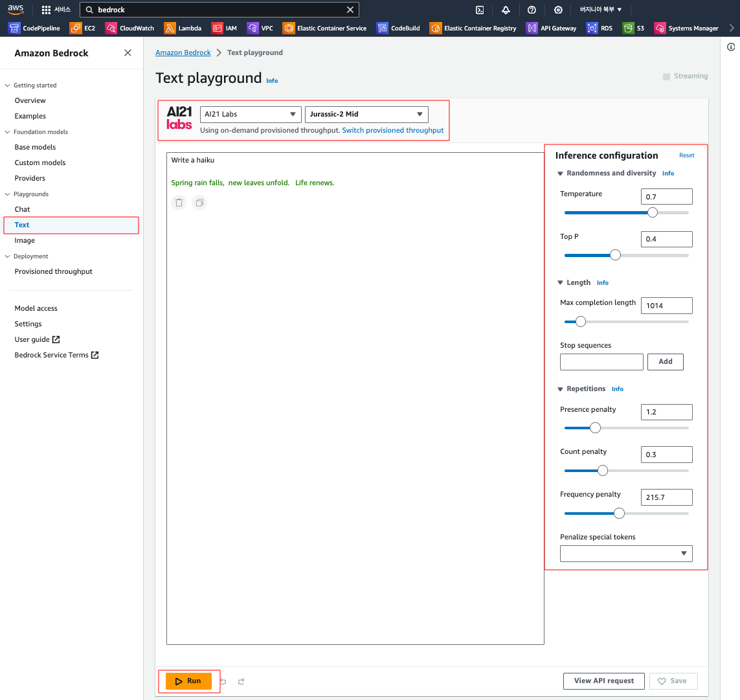740x700 pixels.
Task: Open the Systems Manager shortcut
Action: pyautogui.click(x=686, y=28)
